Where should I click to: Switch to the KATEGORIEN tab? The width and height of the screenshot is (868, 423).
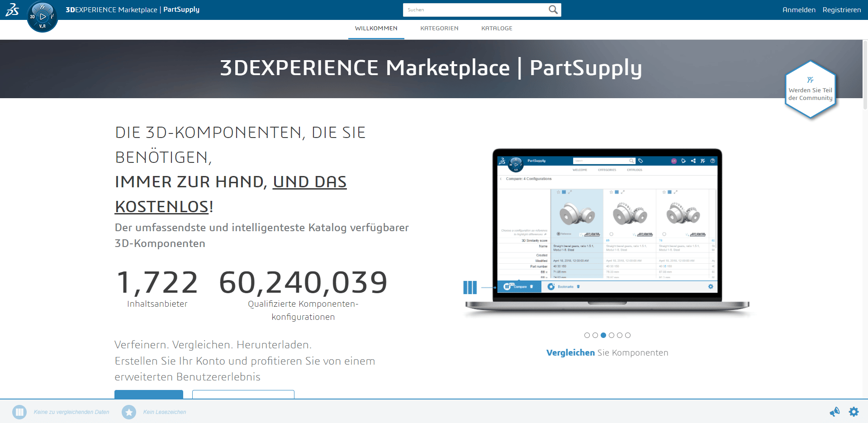439,28
